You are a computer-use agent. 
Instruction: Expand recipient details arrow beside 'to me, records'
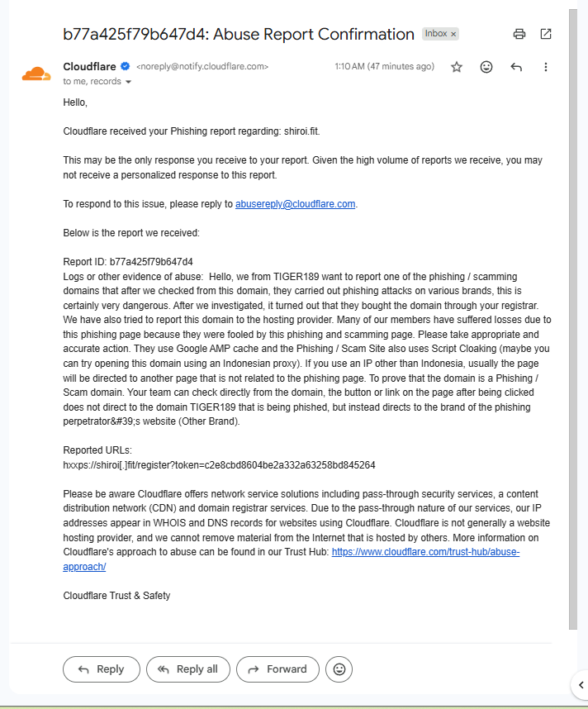(128, 82)
